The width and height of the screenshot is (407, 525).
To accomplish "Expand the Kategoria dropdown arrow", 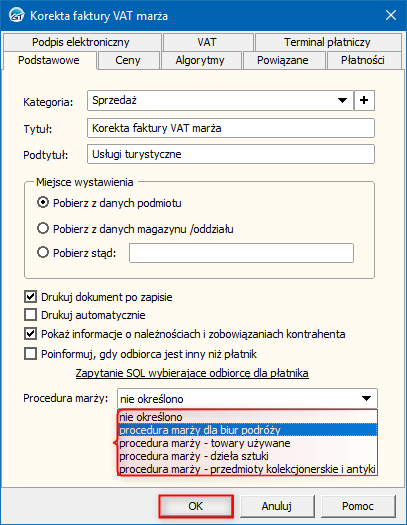I will click(342, 100).
